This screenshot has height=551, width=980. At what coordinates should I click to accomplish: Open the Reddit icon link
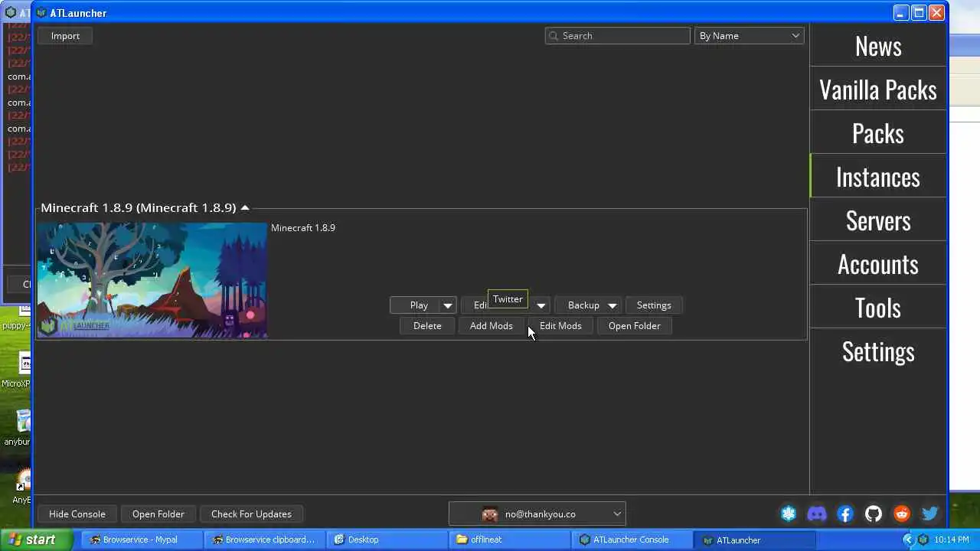coord(902,514)
